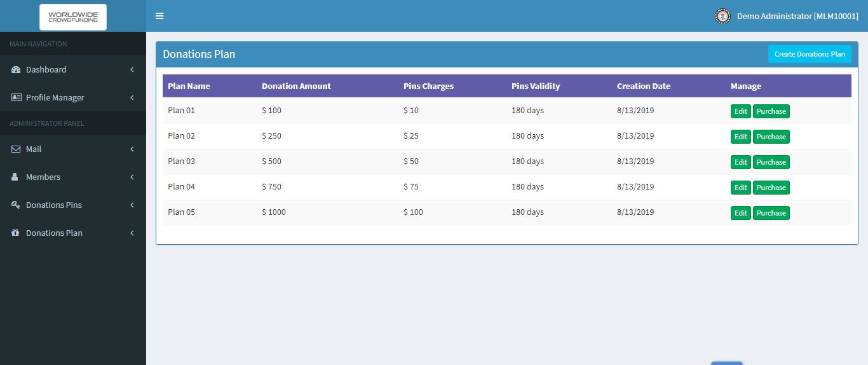Edit Plan 03
This screenshot has height=365, width=868.
point(741,162)
